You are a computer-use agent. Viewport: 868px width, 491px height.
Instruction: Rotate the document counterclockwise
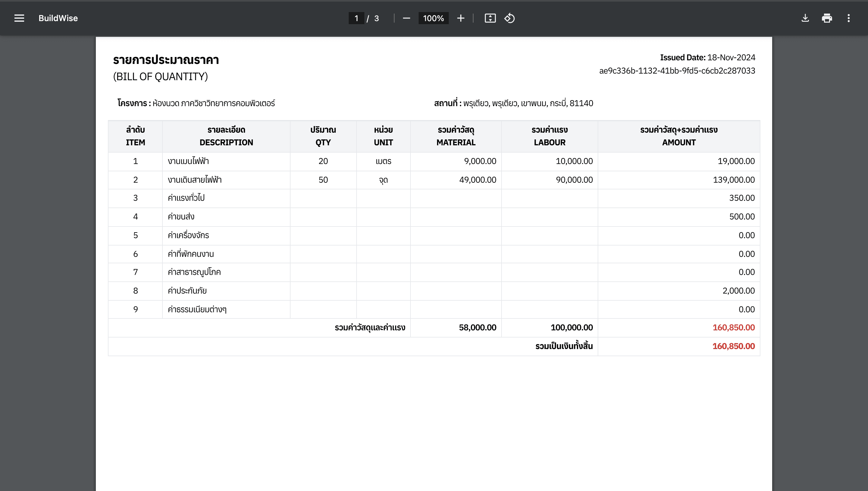[x=509, y=18]
